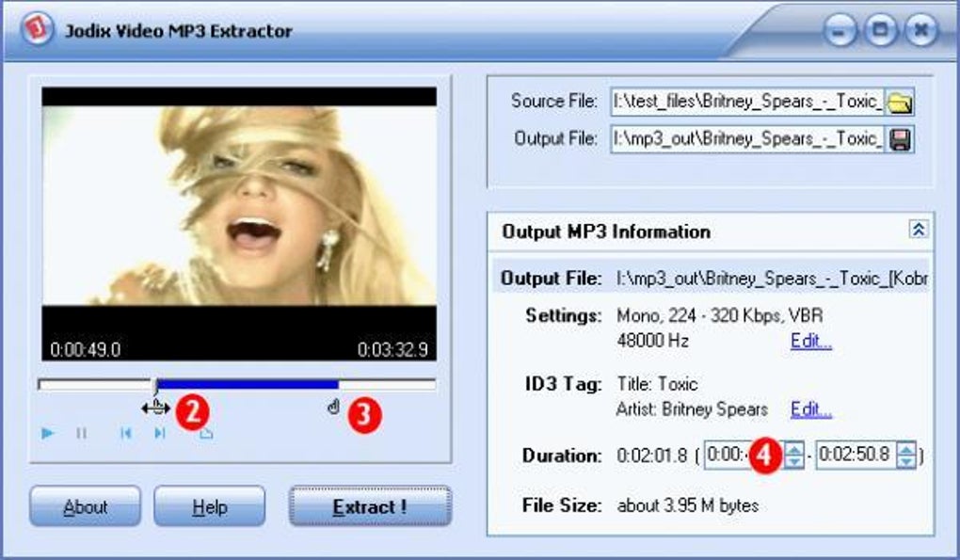
Task: Increase the 0:02:50.8 end time
Action: (x=906, y=449)
